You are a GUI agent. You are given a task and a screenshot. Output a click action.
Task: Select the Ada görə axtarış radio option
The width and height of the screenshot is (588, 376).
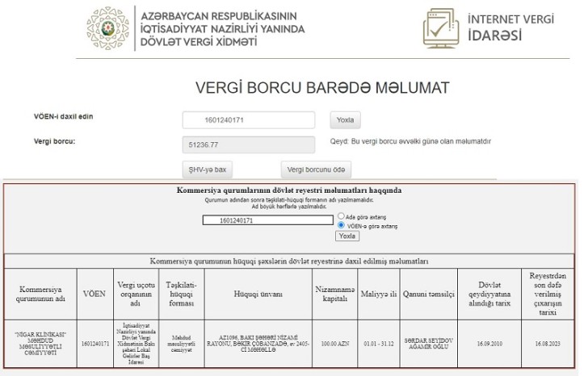tap(341, 217)
